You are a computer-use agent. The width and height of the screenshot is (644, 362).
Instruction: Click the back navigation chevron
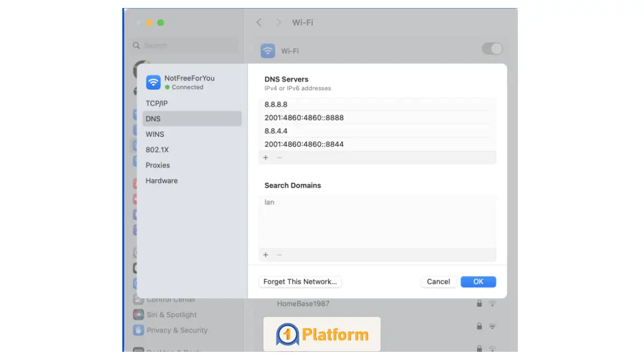tap(259, 23)
